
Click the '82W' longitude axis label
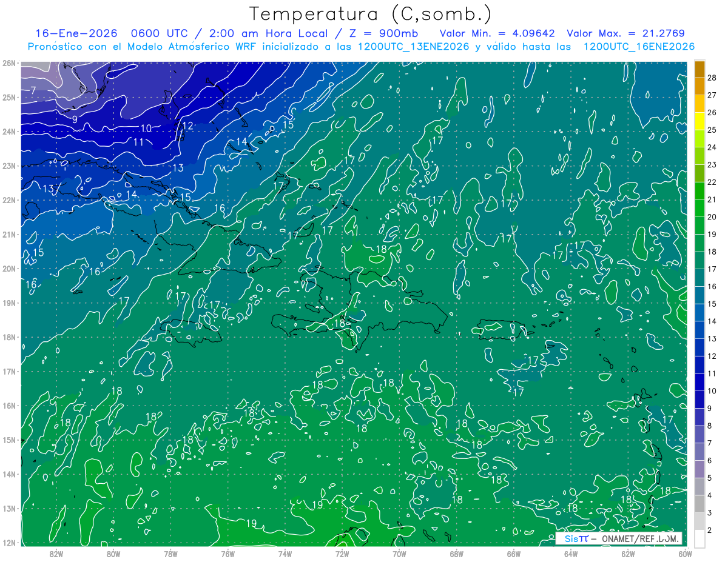pos(56,554)
